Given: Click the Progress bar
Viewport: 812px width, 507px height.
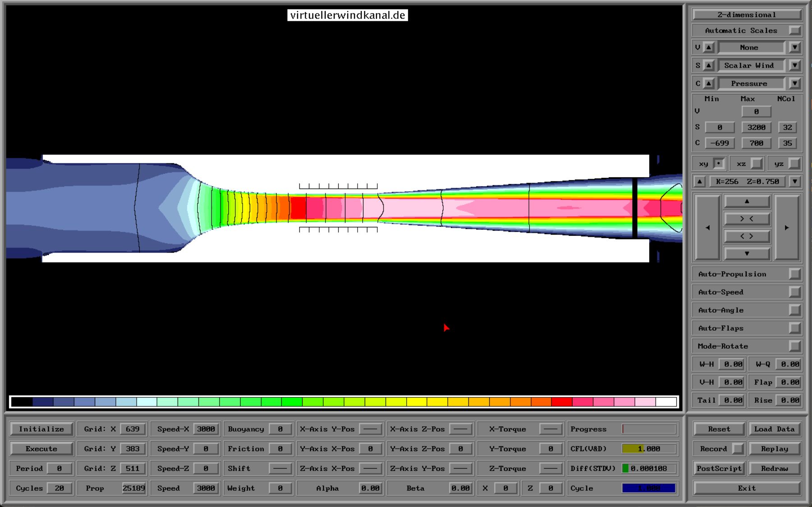Looking at the screenshot, I should (649, 429).
